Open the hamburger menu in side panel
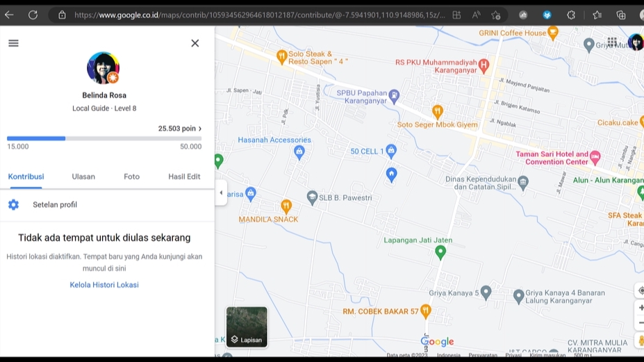644x362 pixels. (x=14, y=43)
